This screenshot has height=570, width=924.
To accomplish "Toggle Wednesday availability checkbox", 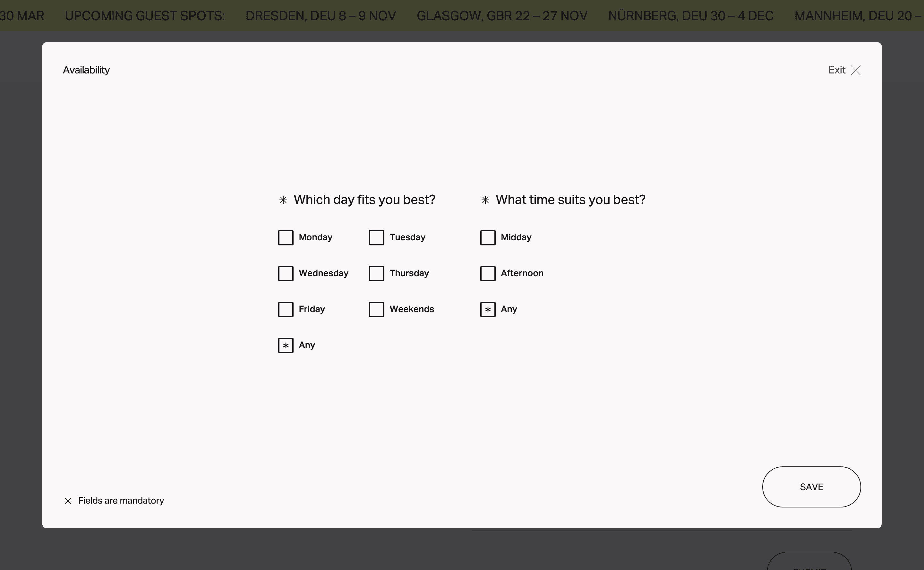I will [x=286, y=273].
